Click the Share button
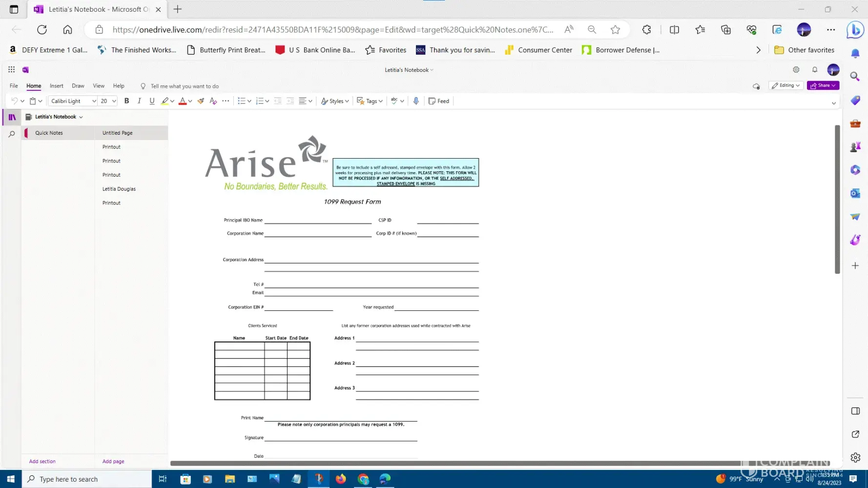The width and height of the screenshot is (868, 488). tap(823, 85)
